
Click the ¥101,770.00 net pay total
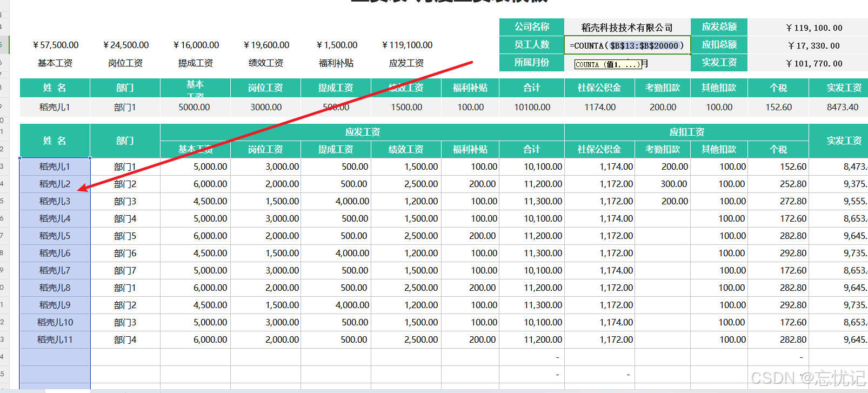pyautogui.click(x=814, y=63)
